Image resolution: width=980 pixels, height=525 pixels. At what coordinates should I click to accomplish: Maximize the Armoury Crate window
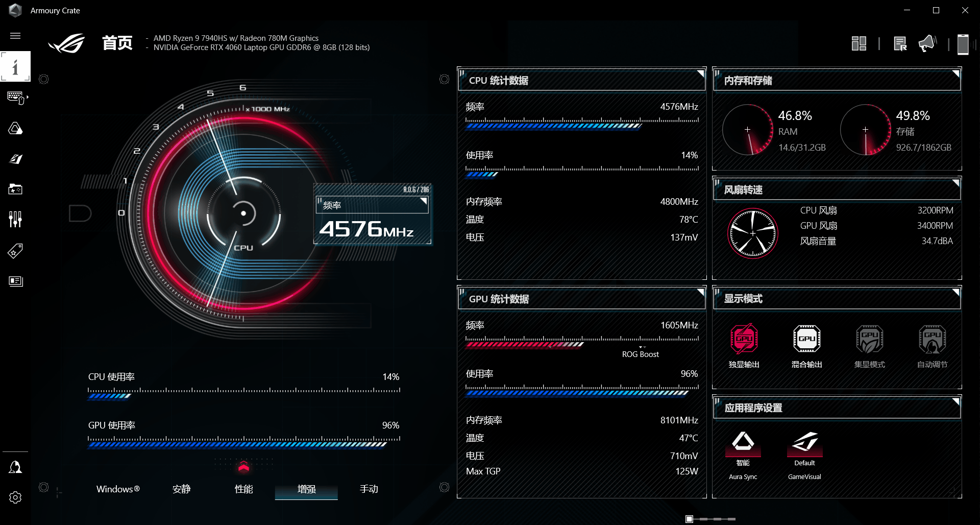(936, 10)
